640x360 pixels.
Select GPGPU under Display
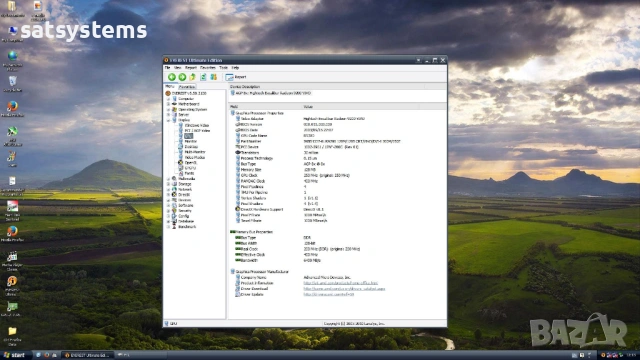pyautogui.click(x=187, y=168)
